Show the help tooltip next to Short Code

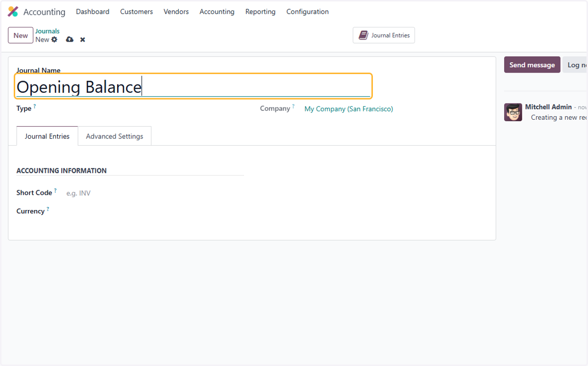click(x=55, y=190)
